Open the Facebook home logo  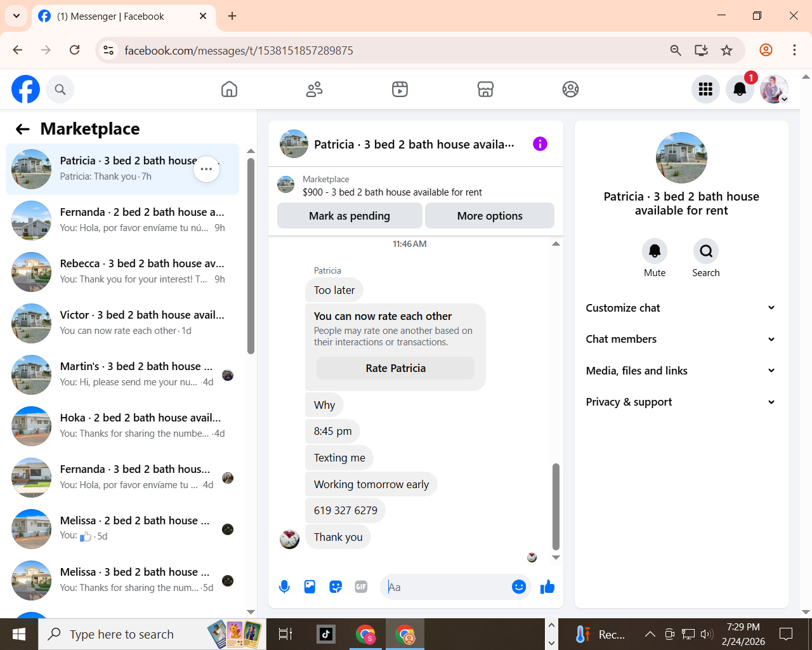[x=26, y=89]
